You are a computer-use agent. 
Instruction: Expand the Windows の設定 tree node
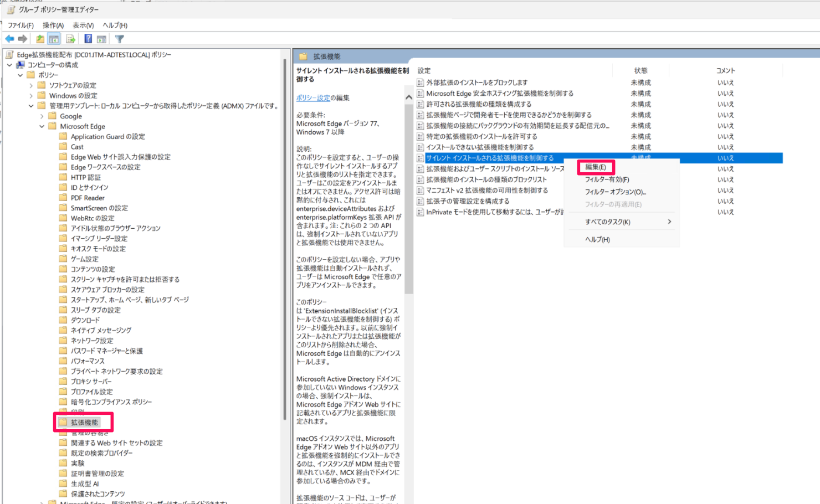coord(31,96)
